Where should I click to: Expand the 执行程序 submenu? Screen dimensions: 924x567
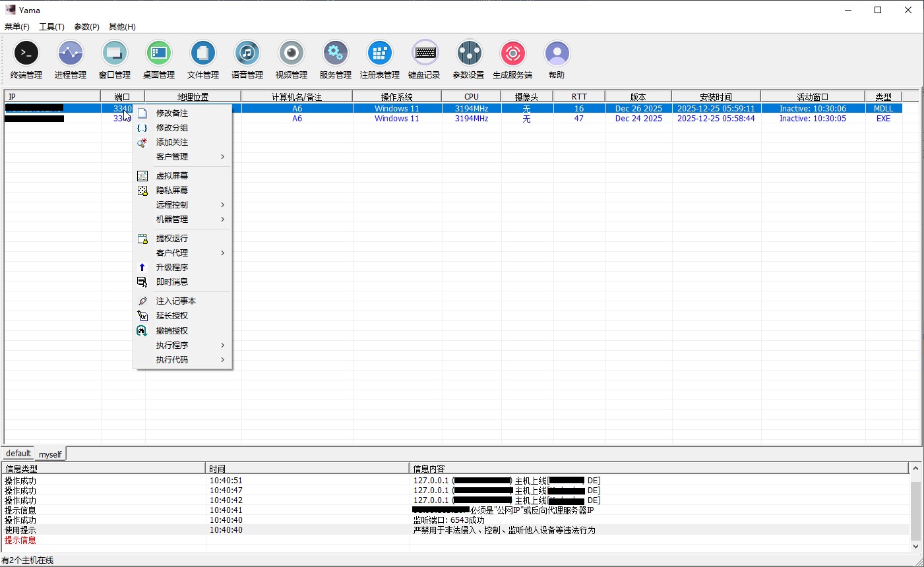pyautogui.click(x=172, y=345)
